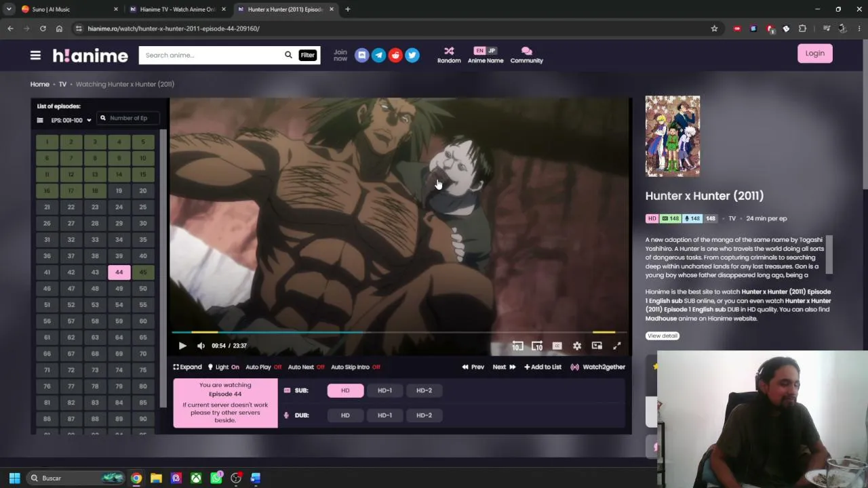Switch to the Hianime TV tab
Viewport: 868px width, 488px height.
(178, 9)
